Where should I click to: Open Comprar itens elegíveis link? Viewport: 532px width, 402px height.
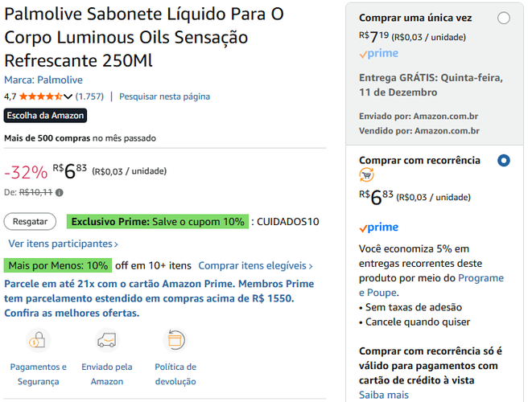255,266
